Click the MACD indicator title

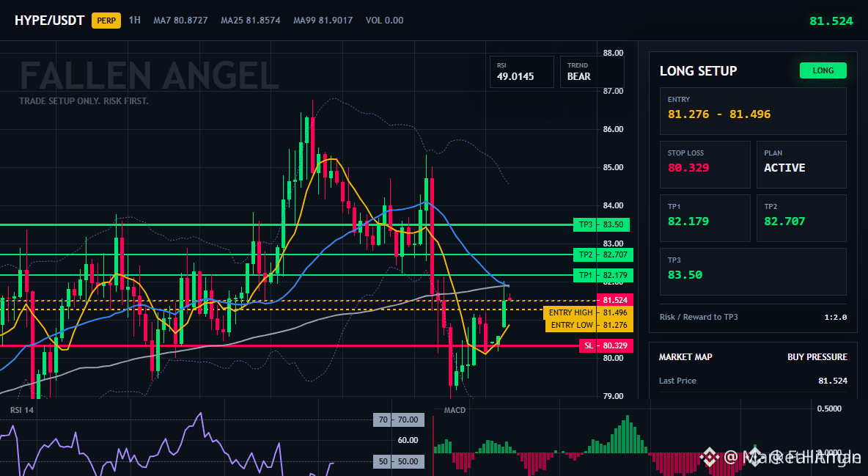[x=455, y=410]
